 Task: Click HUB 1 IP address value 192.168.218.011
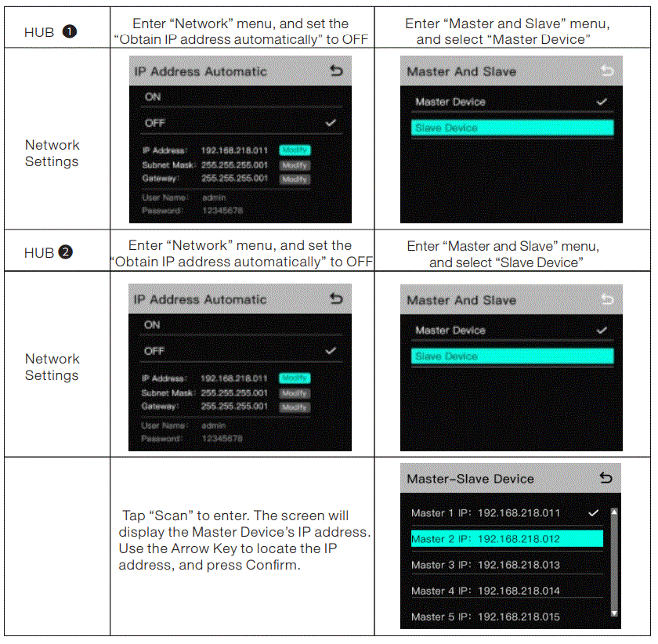pyautogui.click(x=234, y=150)
